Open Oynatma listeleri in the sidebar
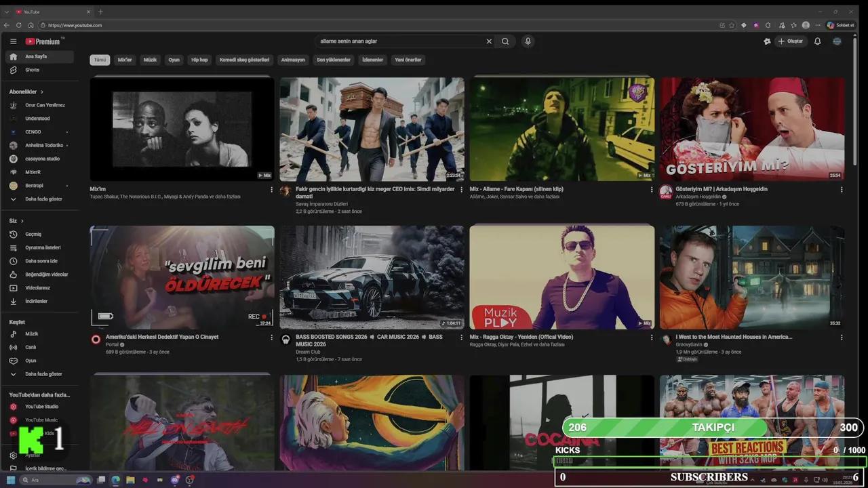868x488 pixels. click(x=41, y=247)
